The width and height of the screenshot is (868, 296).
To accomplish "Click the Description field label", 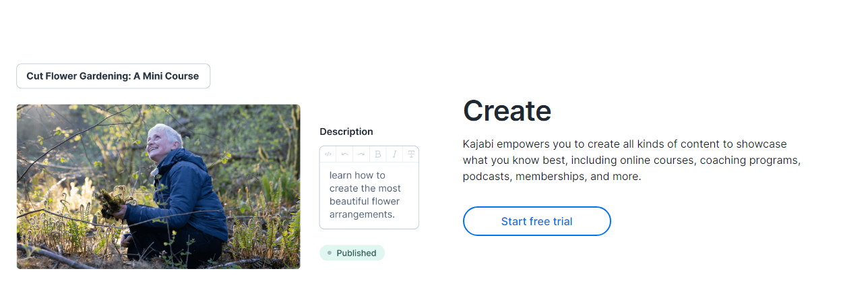I will coord(346,131).
